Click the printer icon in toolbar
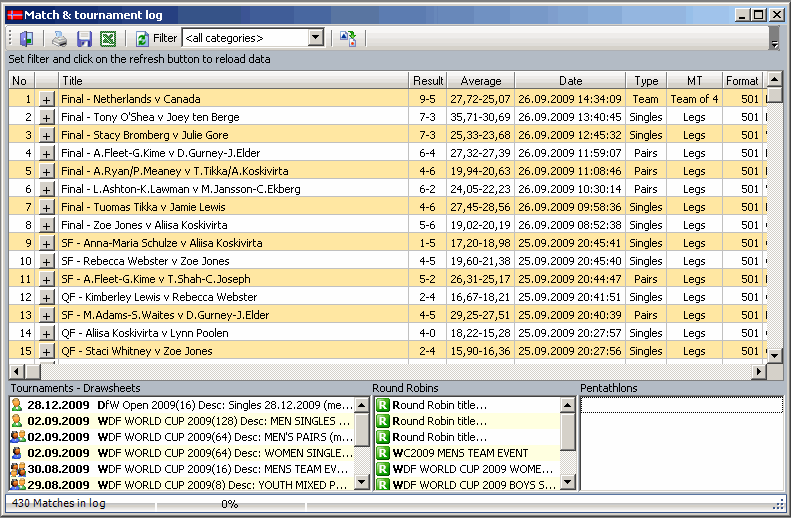Image resolution: width=791 pixels, height=518 pixels. 60,38
